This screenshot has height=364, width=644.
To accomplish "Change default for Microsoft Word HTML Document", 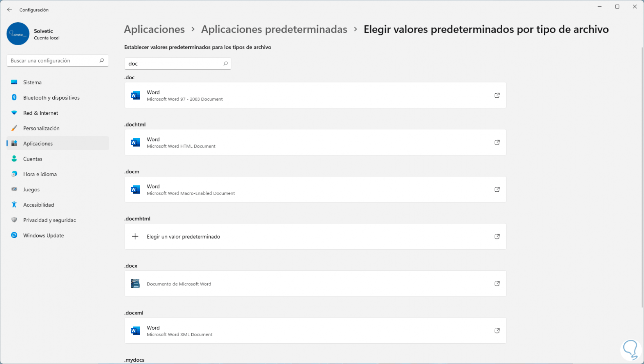I will click(315, 143).
